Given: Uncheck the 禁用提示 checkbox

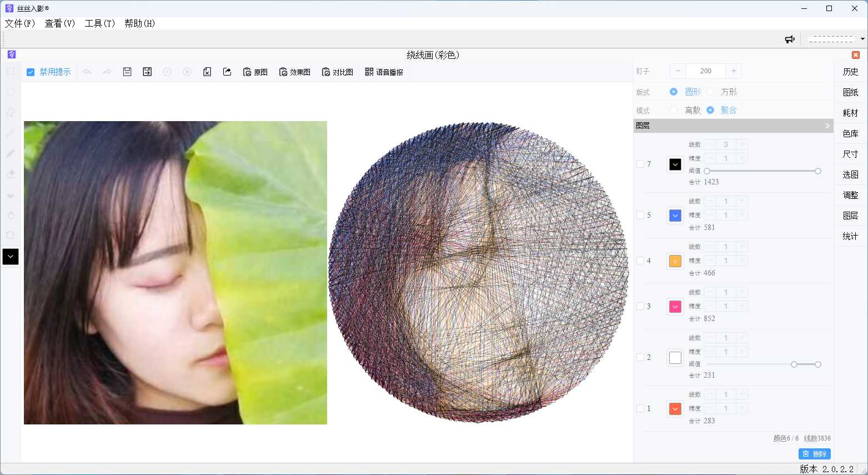Looking at the screenshot, I should (31, 72).
